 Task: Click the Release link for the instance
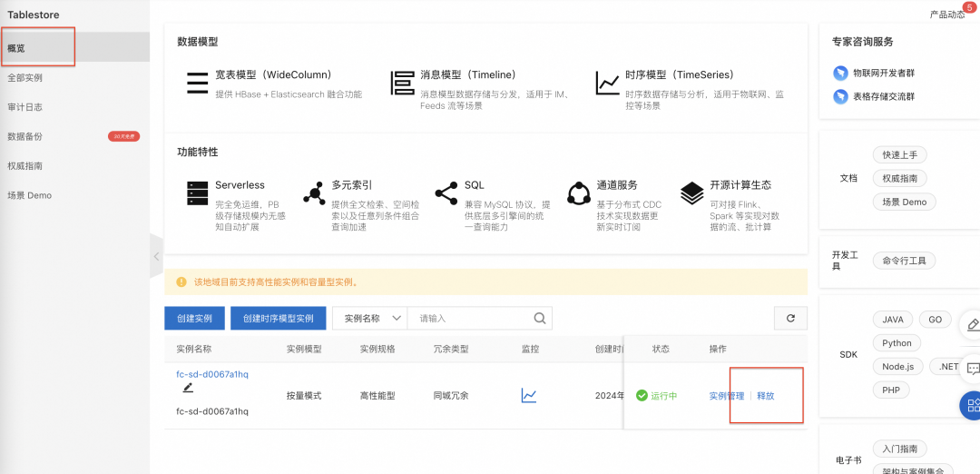tap(766, 396)
